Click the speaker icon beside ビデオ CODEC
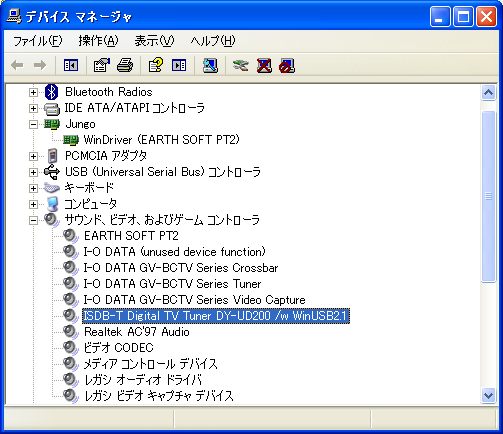The image size is (503, 434). [x=71, y=348]
